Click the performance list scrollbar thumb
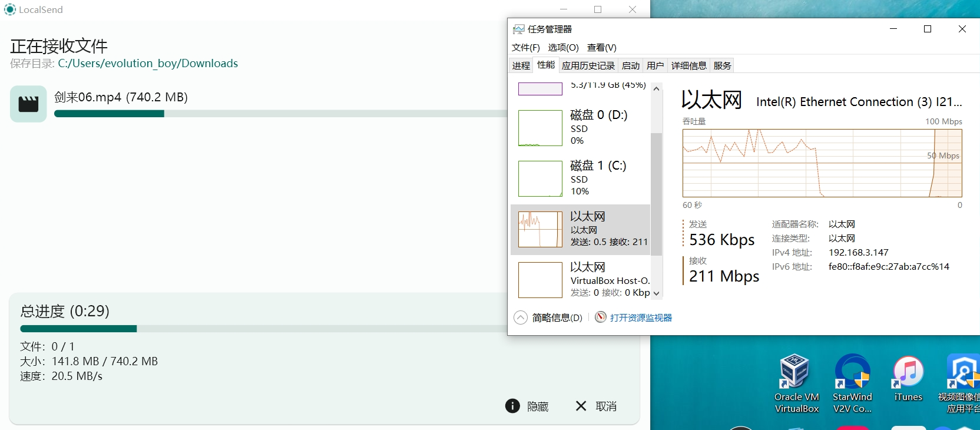The height and width of the screenshot is (430, 980). coord(656,194)
